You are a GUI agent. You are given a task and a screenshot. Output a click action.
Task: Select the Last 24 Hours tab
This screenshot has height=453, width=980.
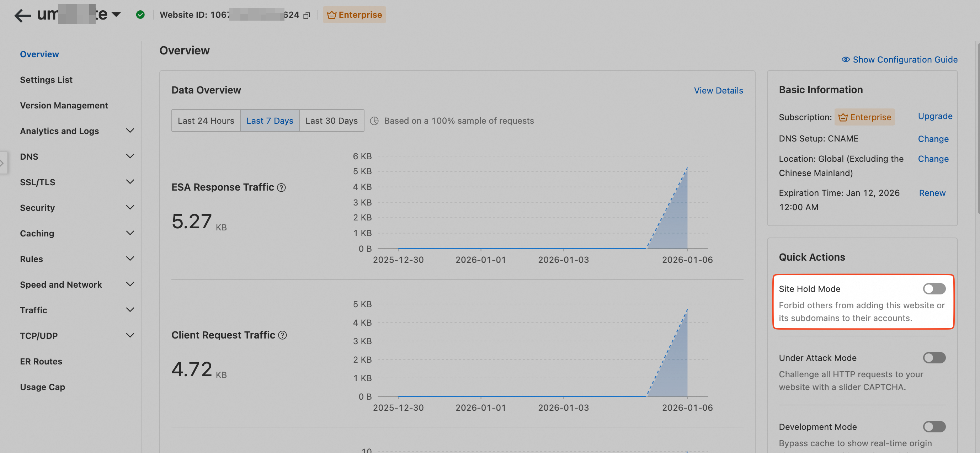(x=206, y=121)
